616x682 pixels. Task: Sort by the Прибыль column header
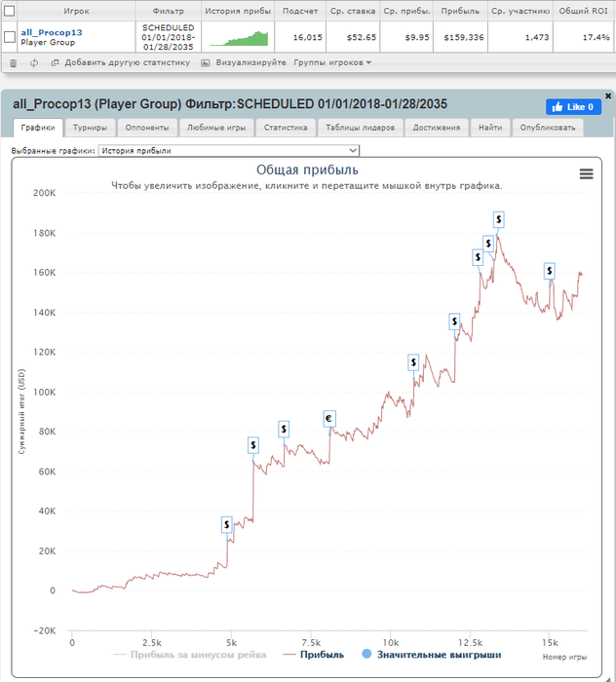tap(460, 11)
